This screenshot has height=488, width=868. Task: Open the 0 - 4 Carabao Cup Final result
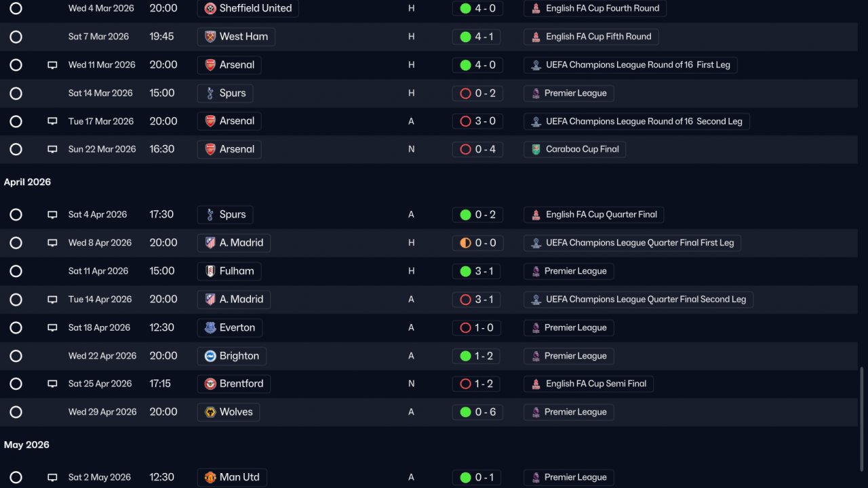pos(477,149)
